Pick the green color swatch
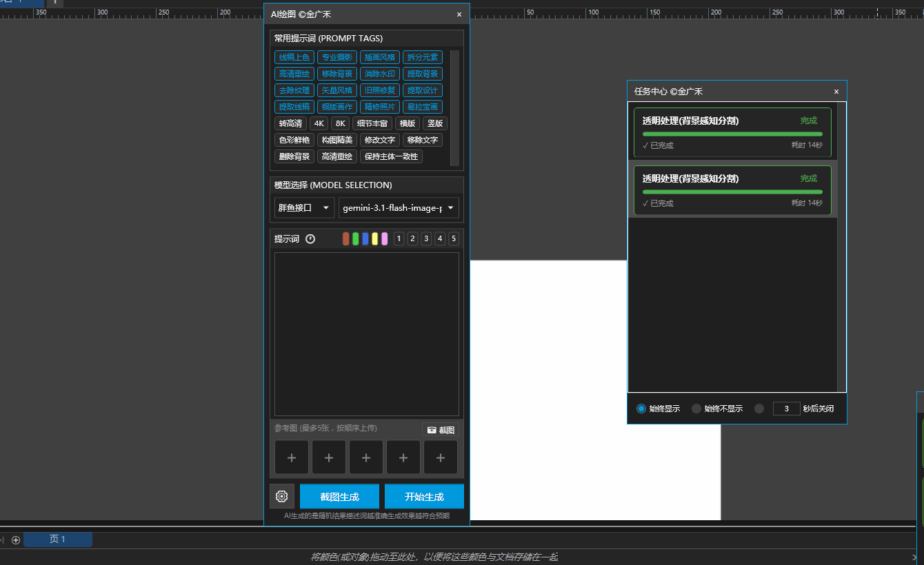This screenshot has width=924, height=565. pyautogui.click(x=356, y=239)
